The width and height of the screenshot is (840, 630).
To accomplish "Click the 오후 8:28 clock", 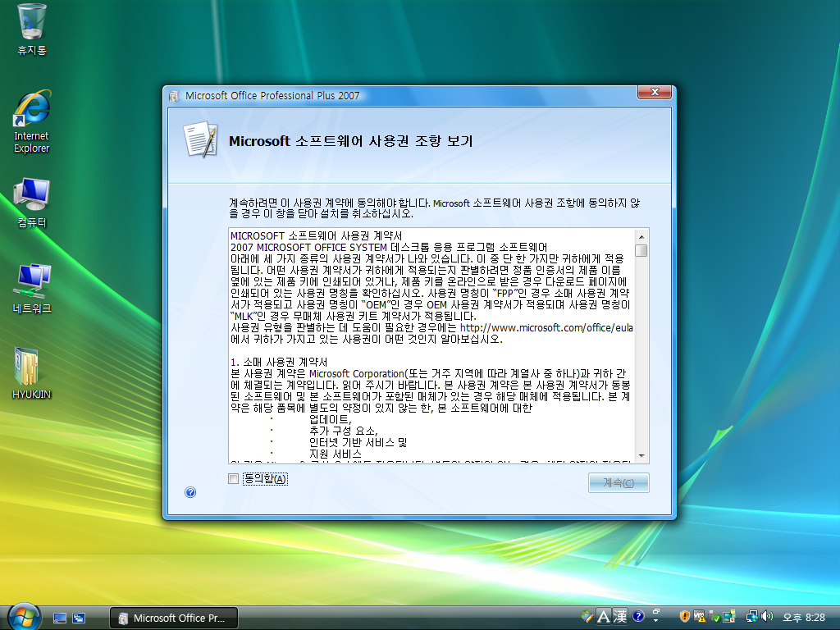I will click(x=804, y=617).
